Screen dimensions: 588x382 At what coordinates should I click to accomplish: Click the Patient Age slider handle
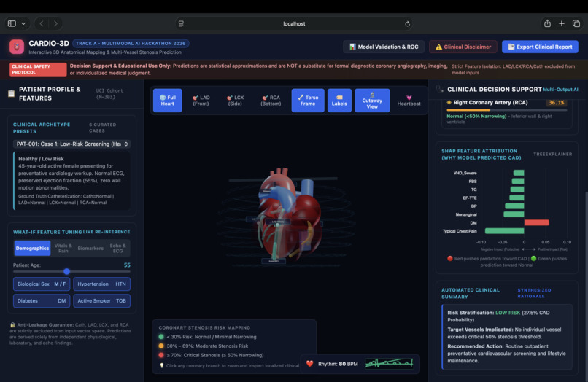[66, 271]
